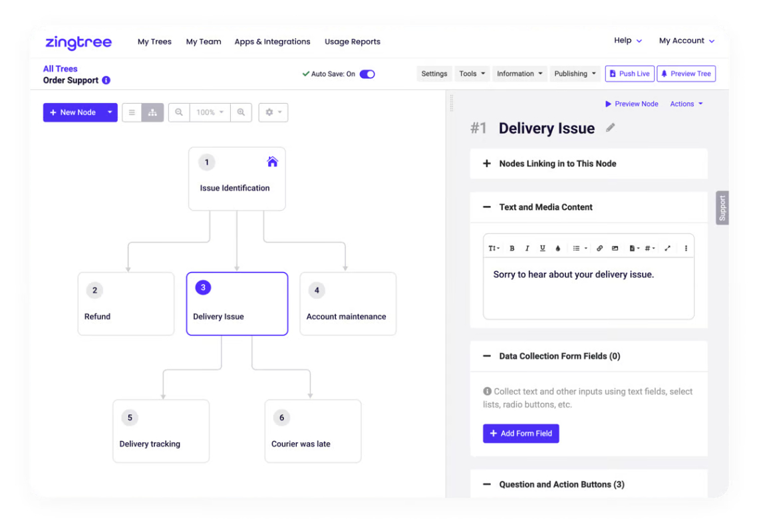
Task: Open the 100% zoom level dropdown
Action: (x=210, y=112)
